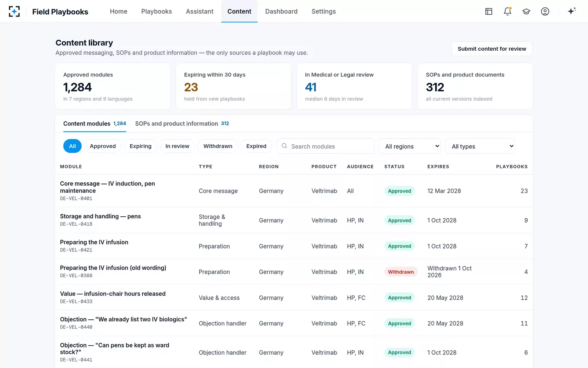588x368 pixels.
Task: Open the user account profile icon
Action: coord(545,11)
